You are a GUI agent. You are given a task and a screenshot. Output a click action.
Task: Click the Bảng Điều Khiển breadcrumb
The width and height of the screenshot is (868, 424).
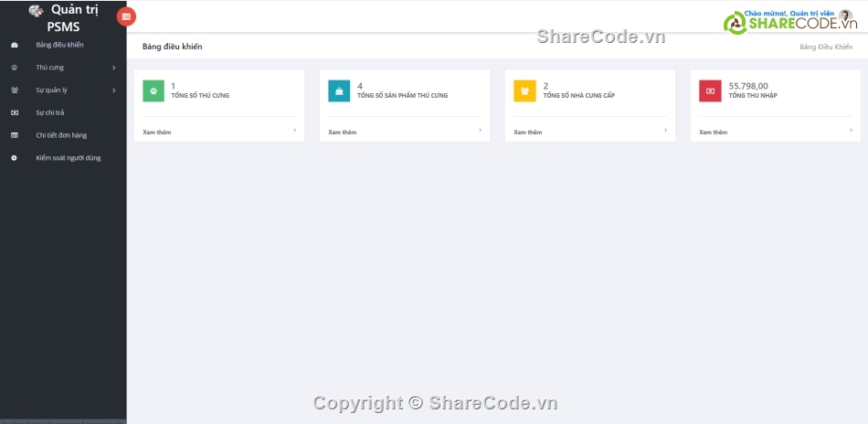(x=825, y=47)
